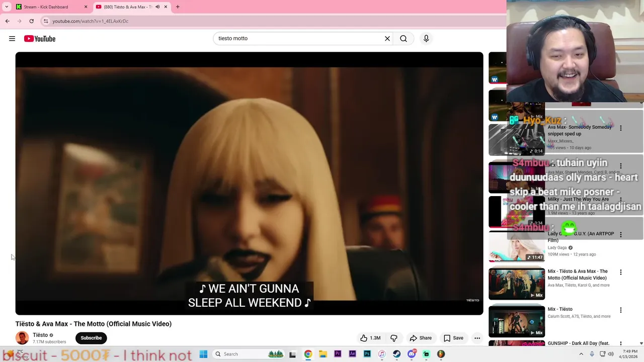This screenshot has width=644, height=362.
Task: Launch Adobe Premiere Pro from taskbar
Action: click(338, 354)
